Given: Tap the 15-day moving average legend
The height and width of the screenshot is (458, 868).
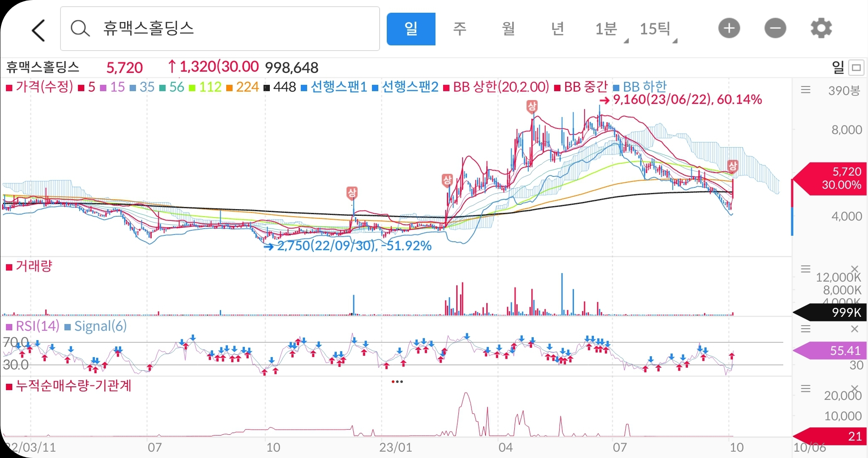Looking at the screenshot, I should 112,87.
